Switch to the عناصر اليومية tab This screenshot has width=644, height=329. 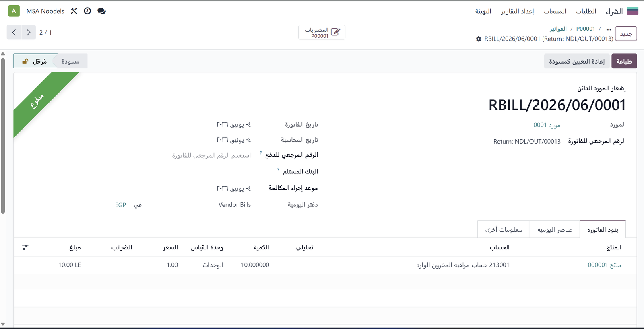click(555, 230)
